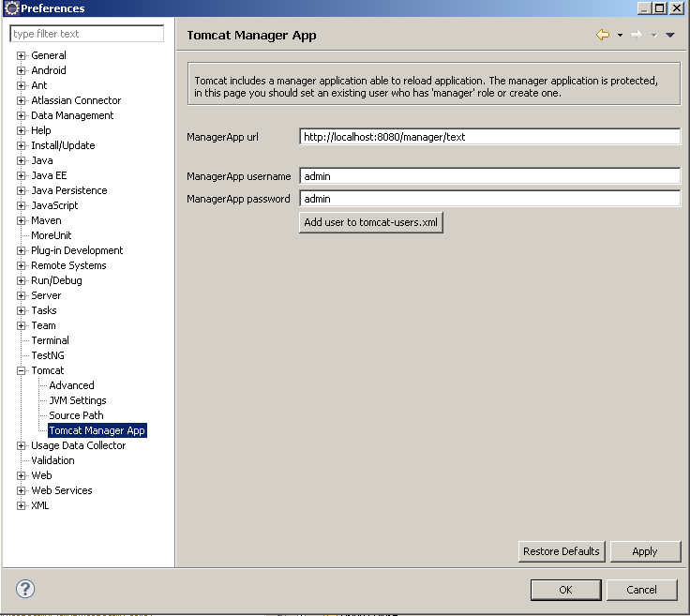
Task: Expand the Java Persistence node
Action: (21, 190)
